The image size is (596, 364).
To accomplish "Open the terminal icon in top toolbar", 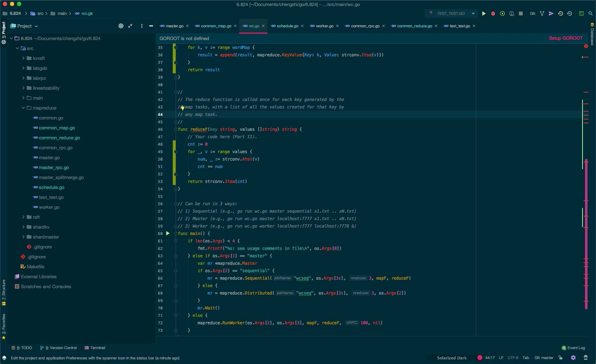I will (x=581, y=13).
